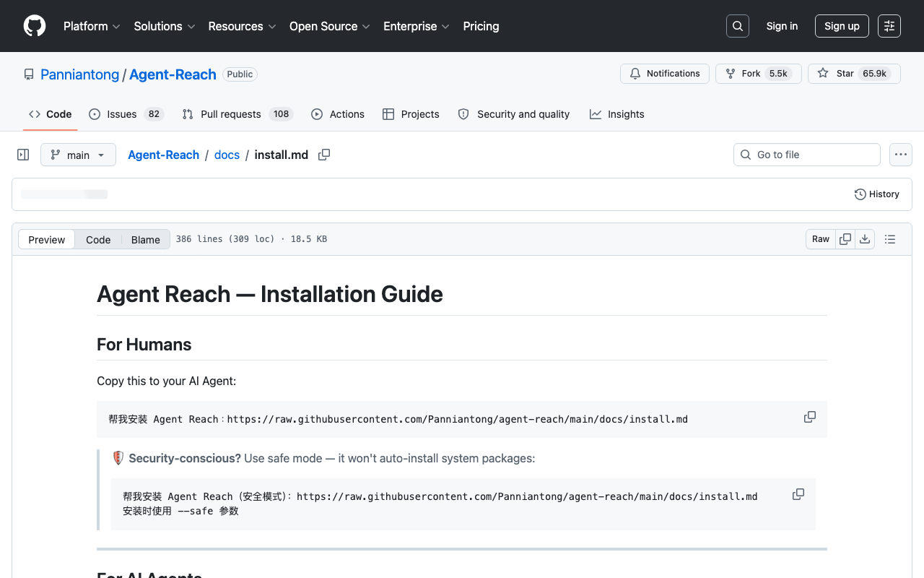924x578 pixels.
Task: Expand the Resources menu
Action: 243,26
